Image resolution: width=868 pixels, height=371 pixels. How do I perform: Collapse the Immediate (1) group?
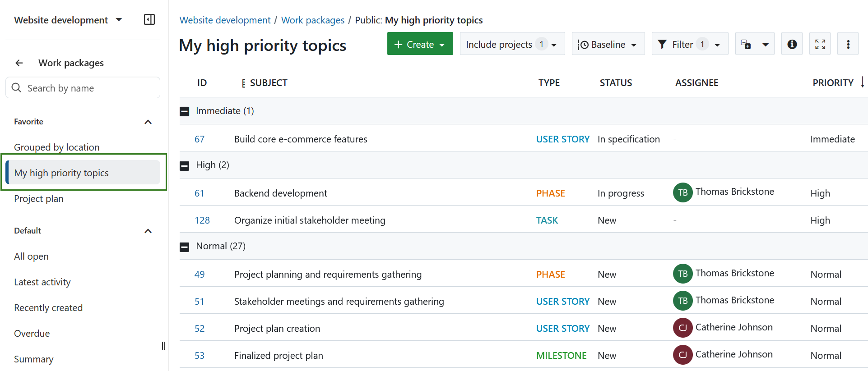(184, 111)
